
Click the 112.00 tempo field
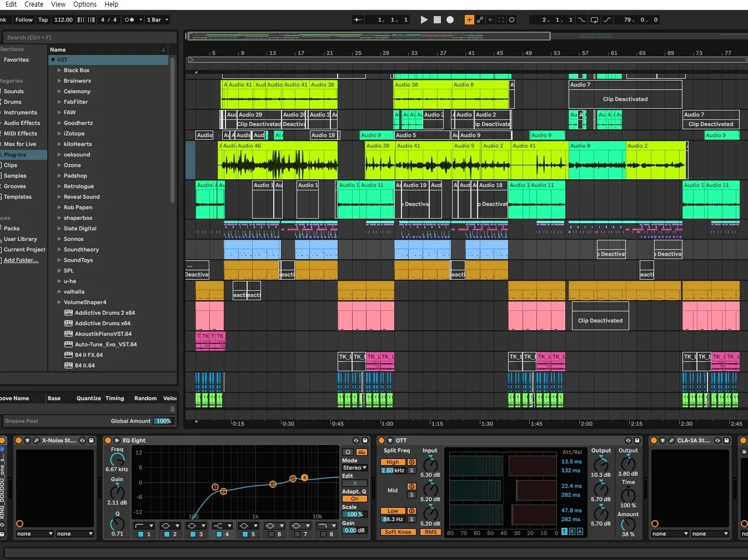[63, 19]
